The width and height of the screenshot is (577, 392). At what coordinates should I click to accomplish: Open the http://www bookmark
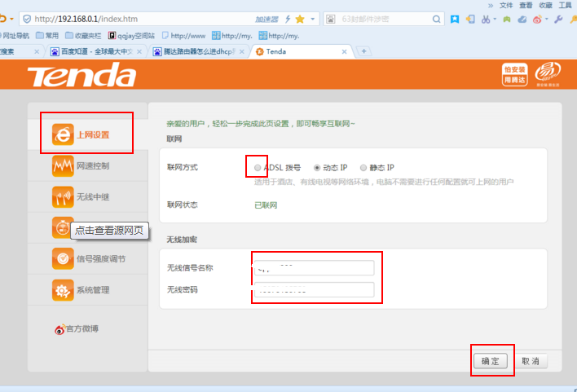pos(183,36)
